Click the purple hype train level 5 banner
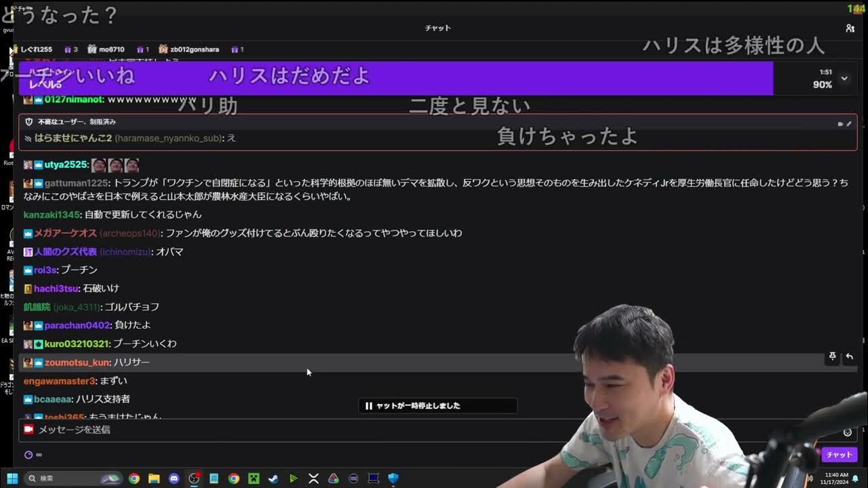 point(396,78)
